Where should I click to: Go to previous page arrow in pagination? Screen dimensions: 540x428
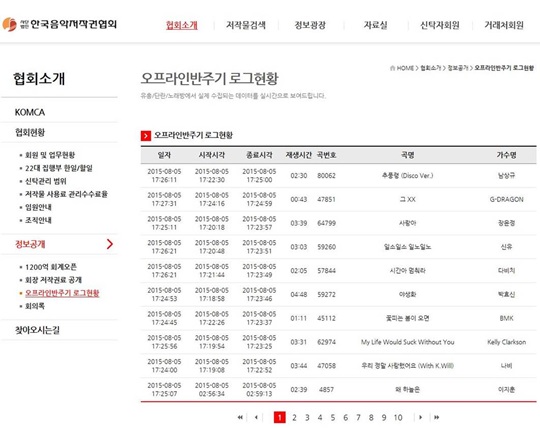pos(256,417)
